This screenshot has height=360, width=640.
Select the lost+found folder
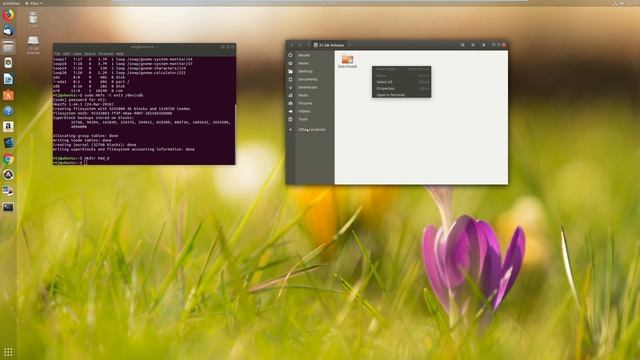[347, 61]
